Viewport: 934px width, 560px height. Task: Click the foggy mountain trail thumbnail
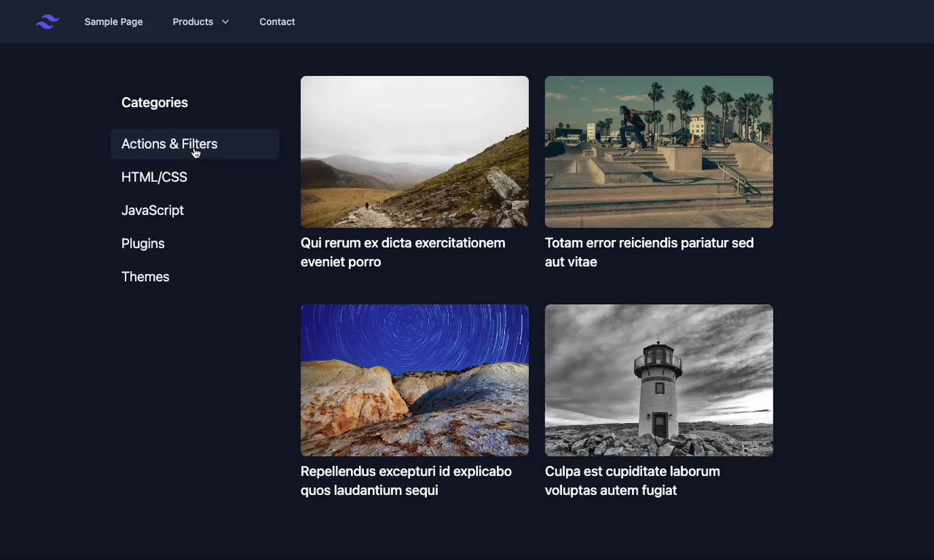[x=414, y=152]
